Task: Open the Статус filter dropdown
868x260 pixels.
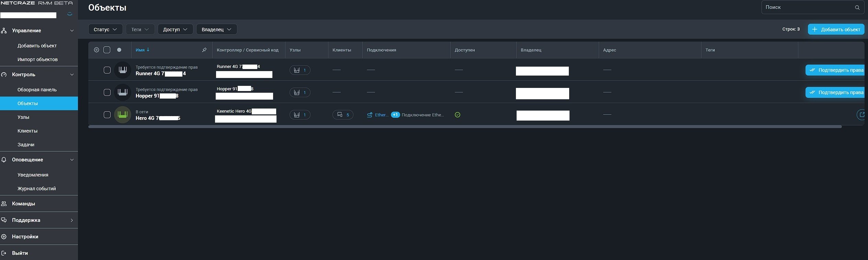Action: coord(105,30)
